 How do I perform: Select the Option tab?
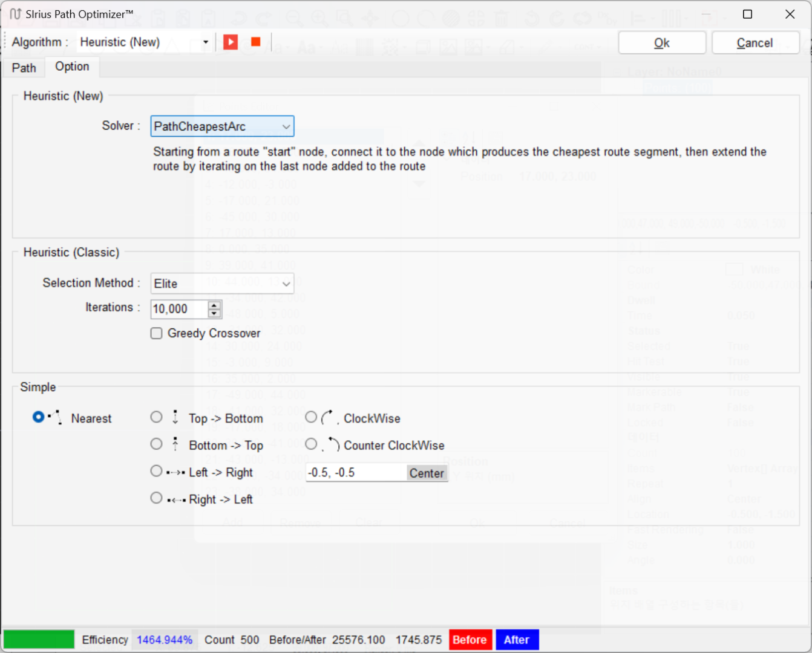[x=72, y=67]
